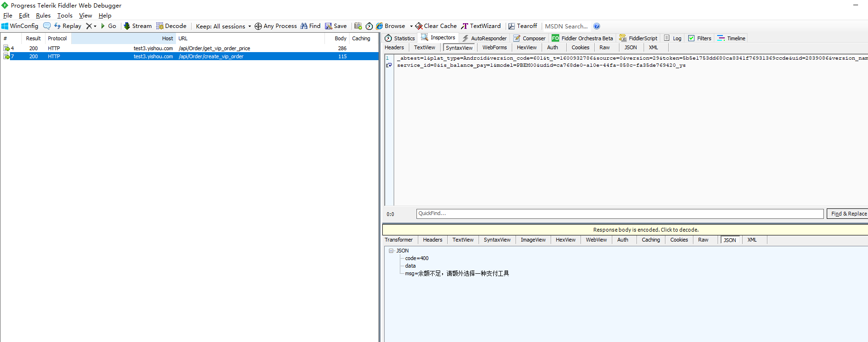Open the TextWizard tool
The height and width of the screenshot is (342, 868).
click(481, 26)
